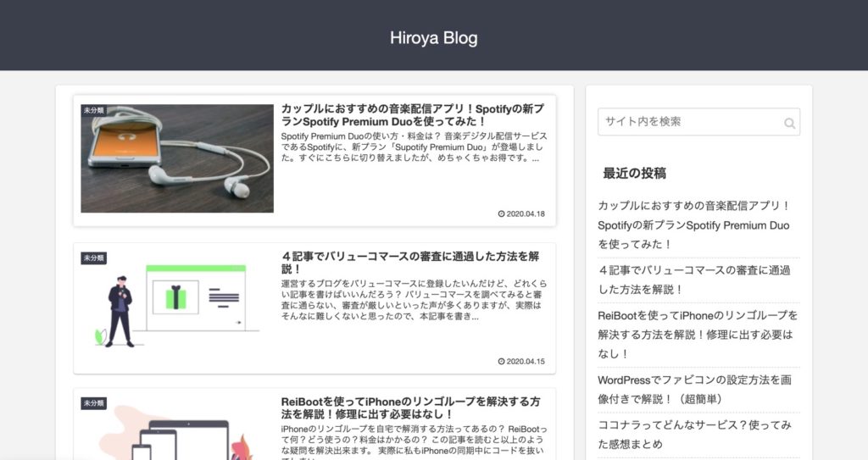Open sidebar link WordPressでファビコンの設定方法
This screenshot has width=868, height=460.
point(695,389)
